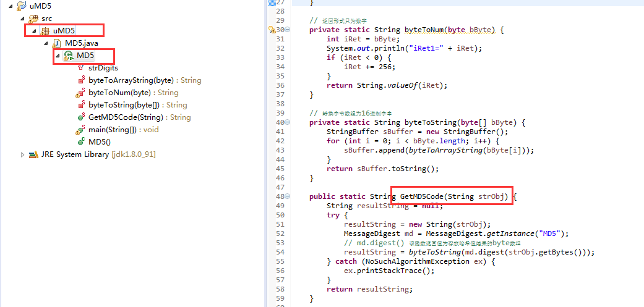Click the MD5() constructor icon
644x307 pixels.
point(81,142)
